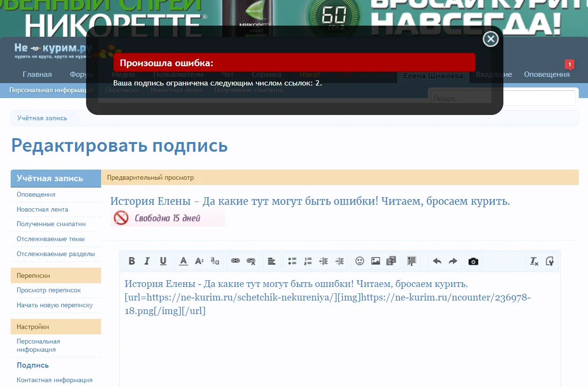Dismiss the error popup via its close button

point(490,39)
